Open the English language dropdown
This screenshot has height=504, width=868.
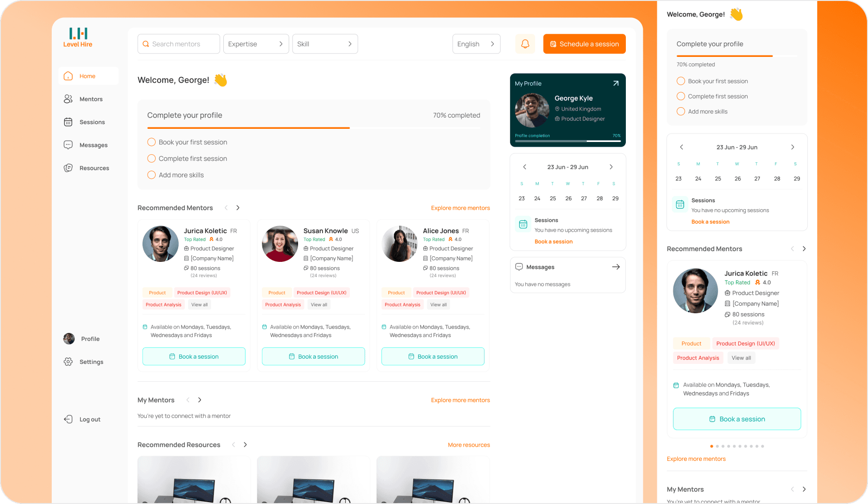pyautogui.click(x=476, y=44)
